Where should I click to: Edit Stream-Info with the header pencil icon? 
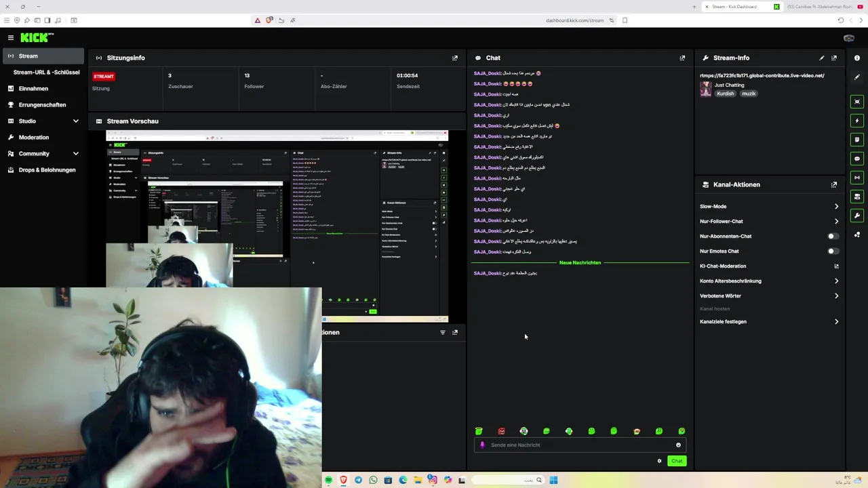click(822, 58)
